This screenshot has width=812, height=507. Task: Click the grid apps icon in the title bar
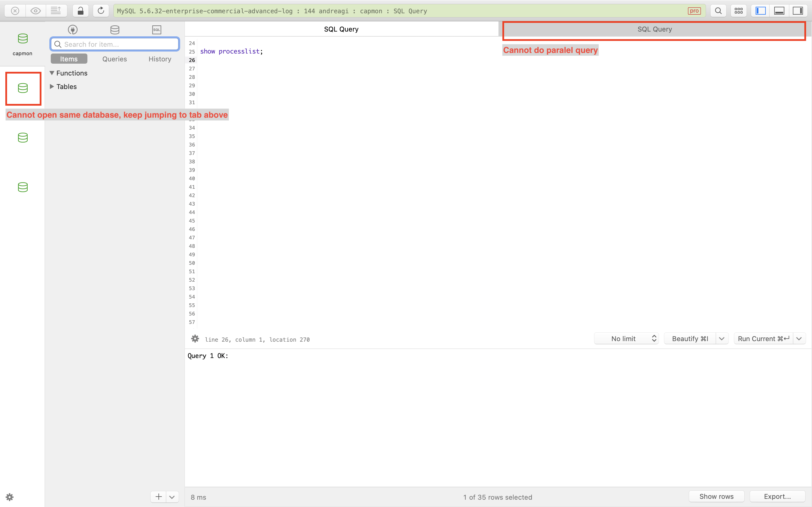(738, 10)
